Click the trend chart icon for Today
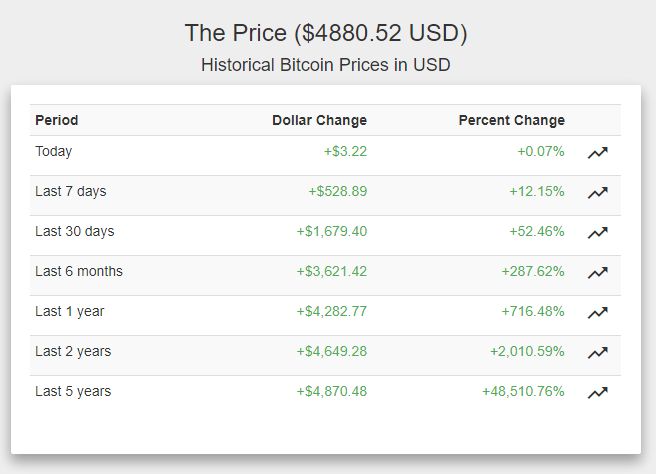This screenshot has height=474, width=656. (x=597, y=153)
